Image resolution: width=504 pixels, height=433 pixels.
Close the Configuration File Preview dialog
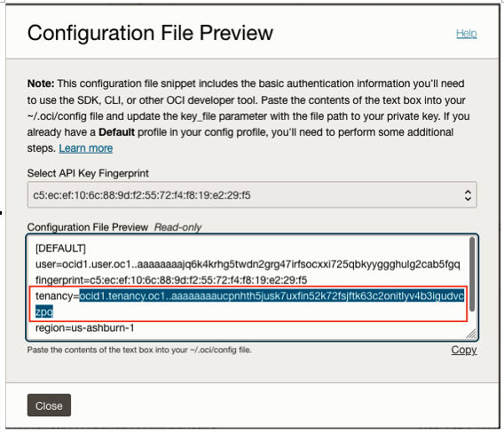pyautogui.click(x=49, y=405)
